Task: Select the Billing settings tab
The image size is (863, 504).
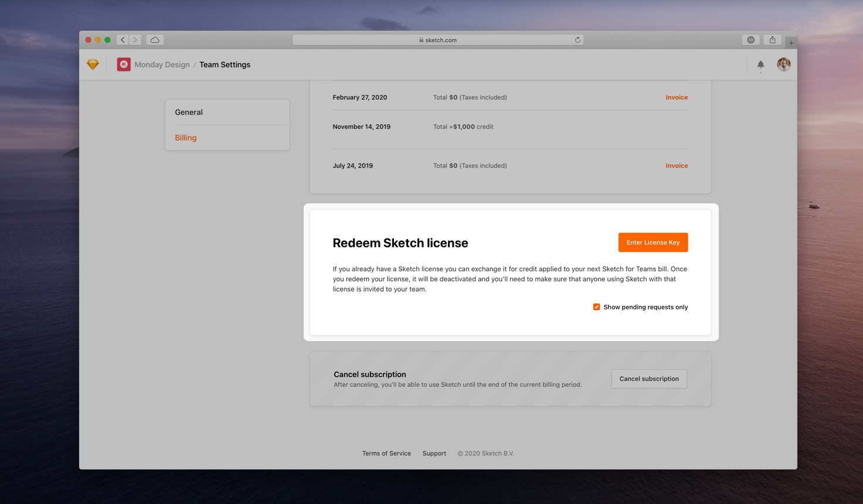Action: click(x=186, y=138)
